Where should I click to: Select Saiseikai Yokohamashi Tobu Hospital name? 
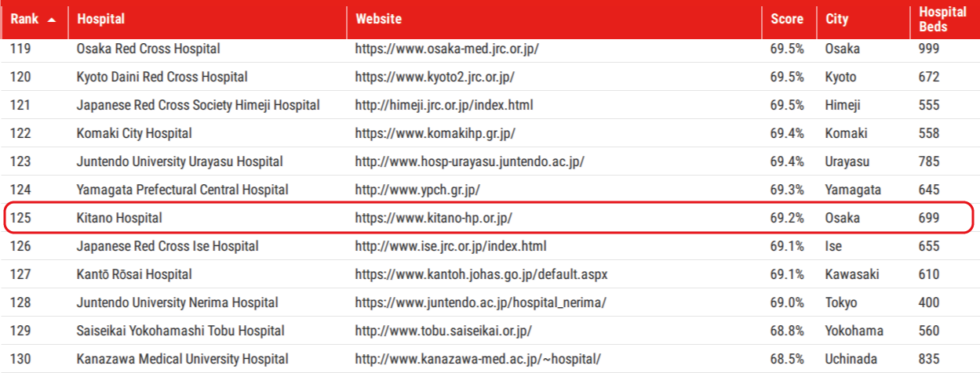point(180,331)
